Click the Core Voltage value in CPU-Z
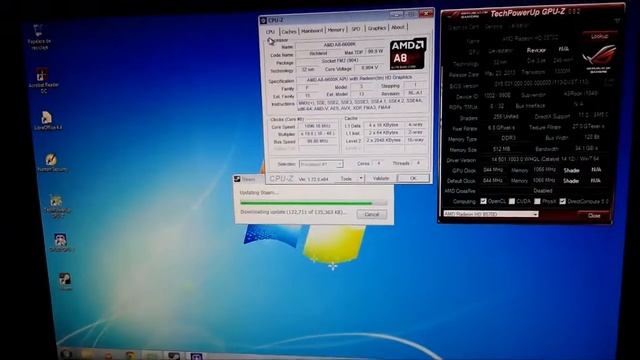 tap(369, 68)
